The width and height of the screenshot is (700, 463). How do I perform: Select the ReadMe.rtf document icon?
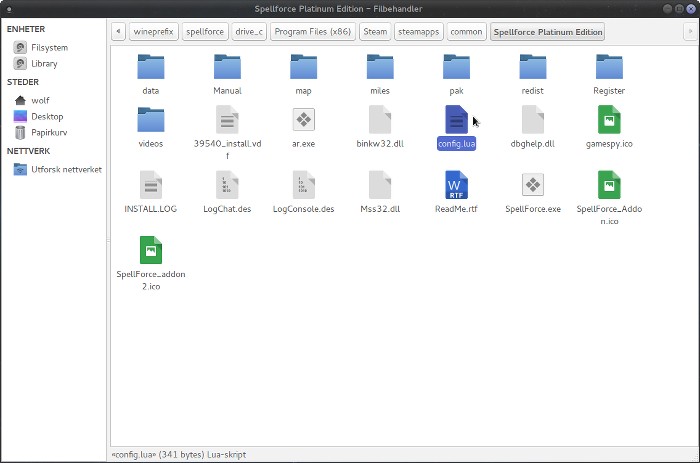[456, 185]
